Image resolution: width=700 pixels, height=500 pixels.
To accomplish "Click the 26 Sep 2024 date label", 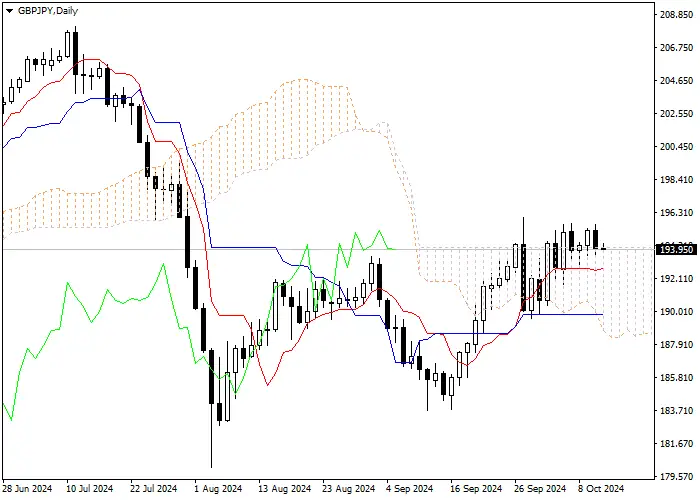I will pyautogui.click(x=540, y=488).
